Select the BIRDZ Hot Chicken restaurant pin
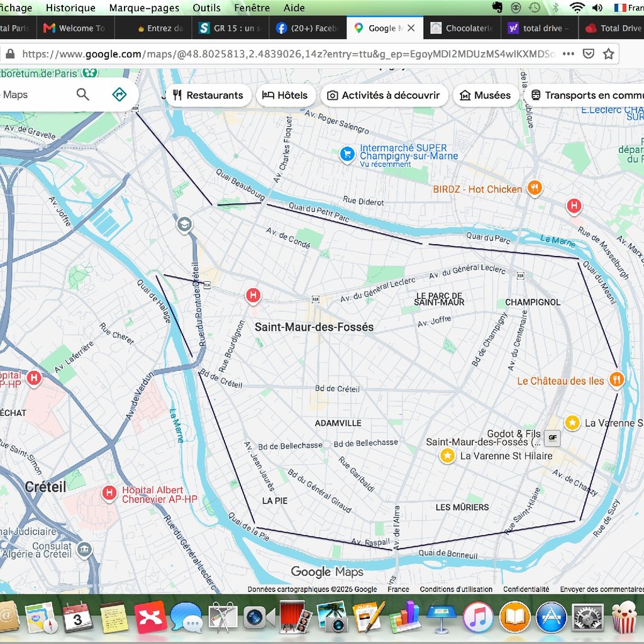Image resolution: width=644 pixels, height=644 pixels. coord(535,188)
